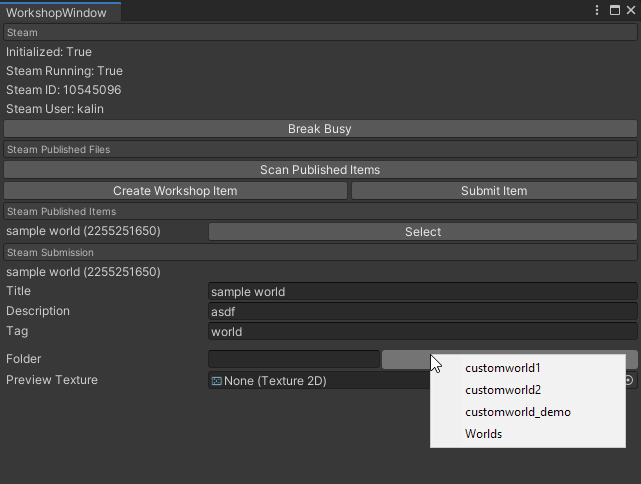Click the empty Folder text field

(293, 359)
